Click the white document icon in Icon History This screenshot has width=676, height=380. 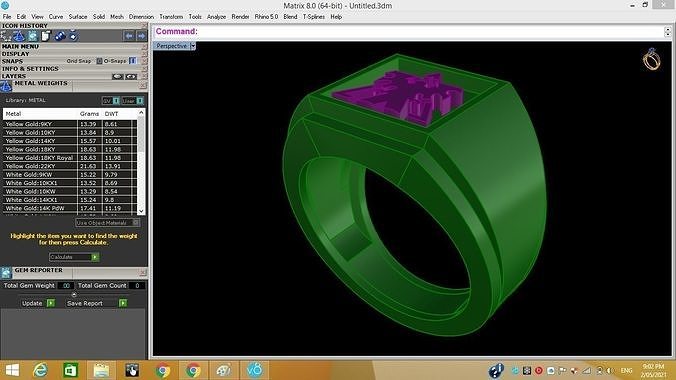46,36
